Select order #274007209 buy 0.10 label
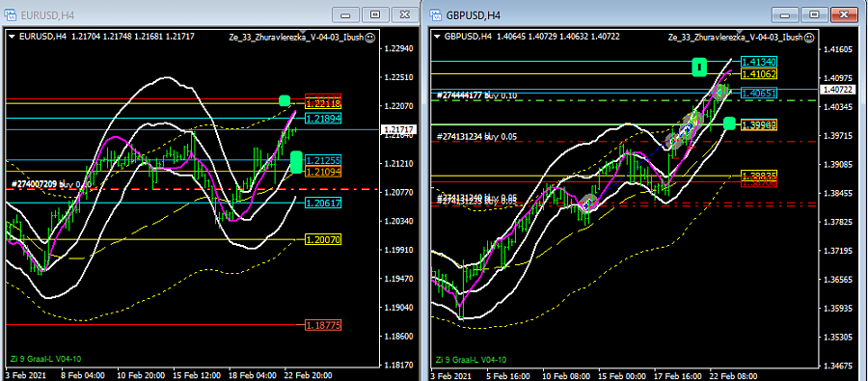Viewport: 868px width, 381px height. pos(51,183)
